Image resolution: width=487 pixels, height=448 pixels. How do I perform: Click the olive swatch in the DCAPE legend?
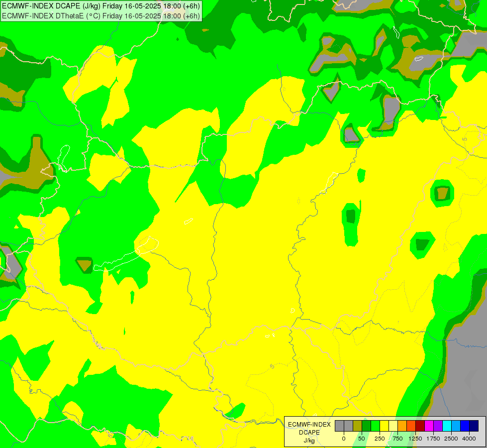click(x=358, y=426)
